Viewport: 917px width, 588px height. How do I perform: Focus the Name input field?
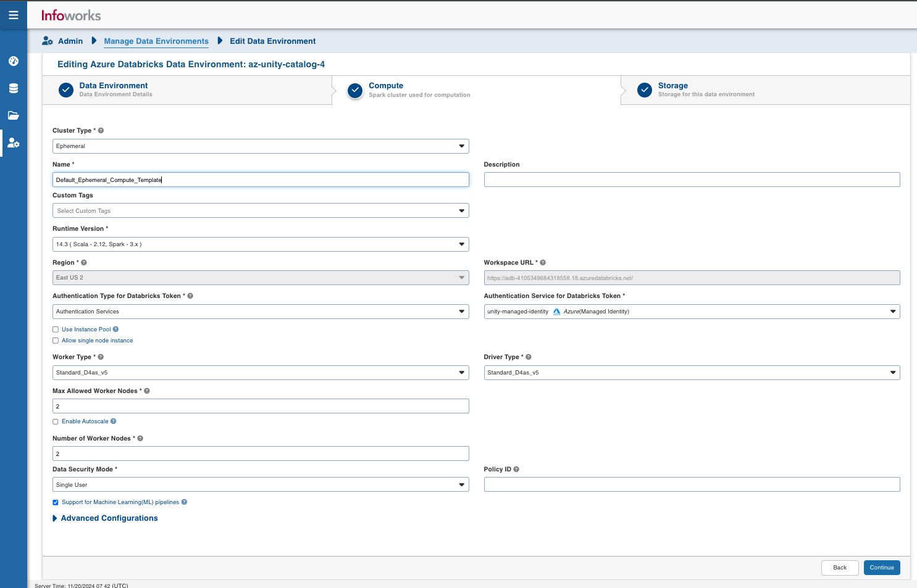tap(261, 180)
